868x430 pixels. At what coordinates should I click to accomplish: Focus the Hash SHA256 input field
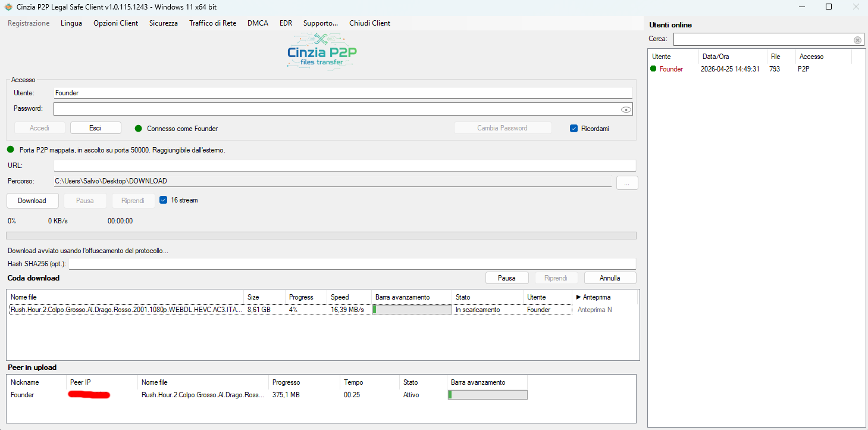point(352,264)
